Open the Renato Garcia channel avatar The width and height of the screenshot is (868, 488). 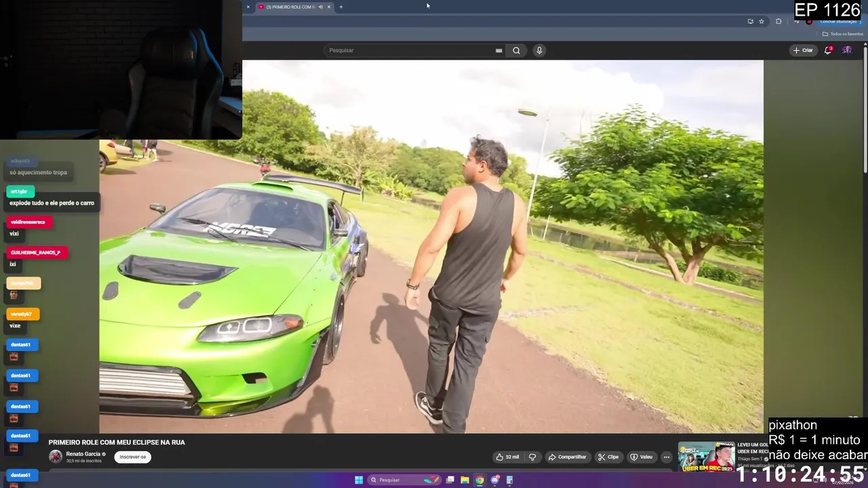(x=56, y=457)
